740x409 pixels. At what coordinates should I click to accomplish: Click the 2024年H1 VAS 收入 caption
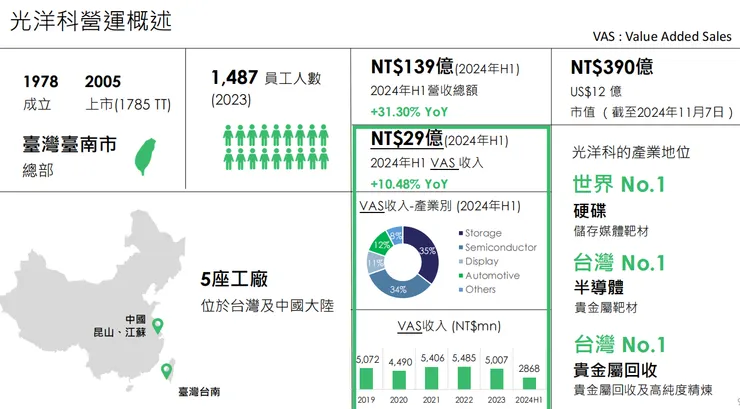427,163
